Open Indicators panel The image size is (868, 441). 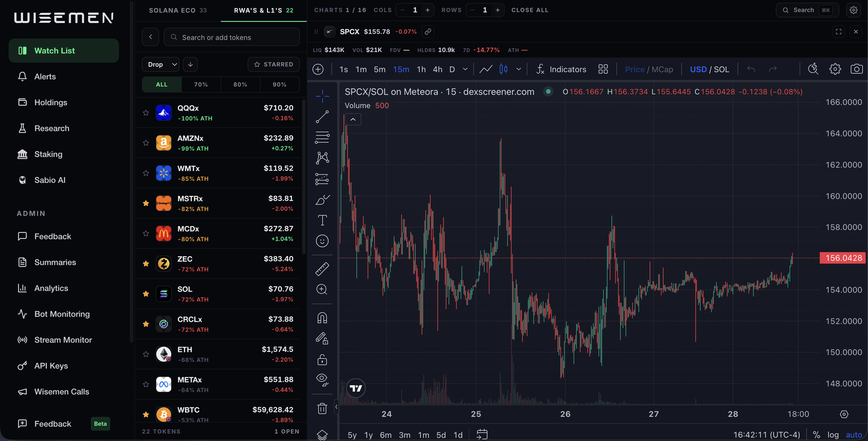(x=561, y=70)
